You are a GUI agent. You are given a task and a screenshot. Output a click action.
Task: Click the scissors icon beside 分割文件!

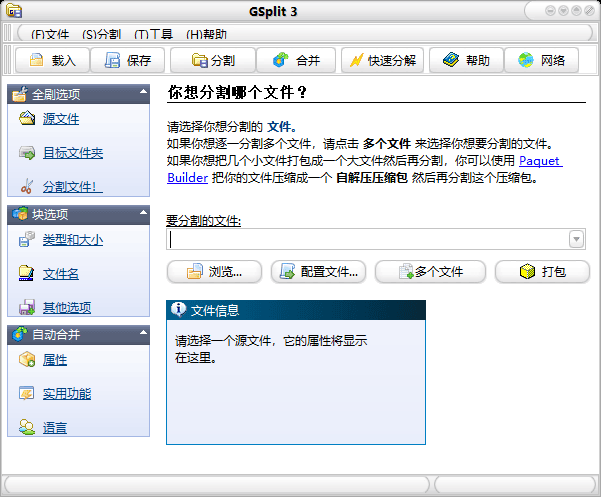pos(27,186)
